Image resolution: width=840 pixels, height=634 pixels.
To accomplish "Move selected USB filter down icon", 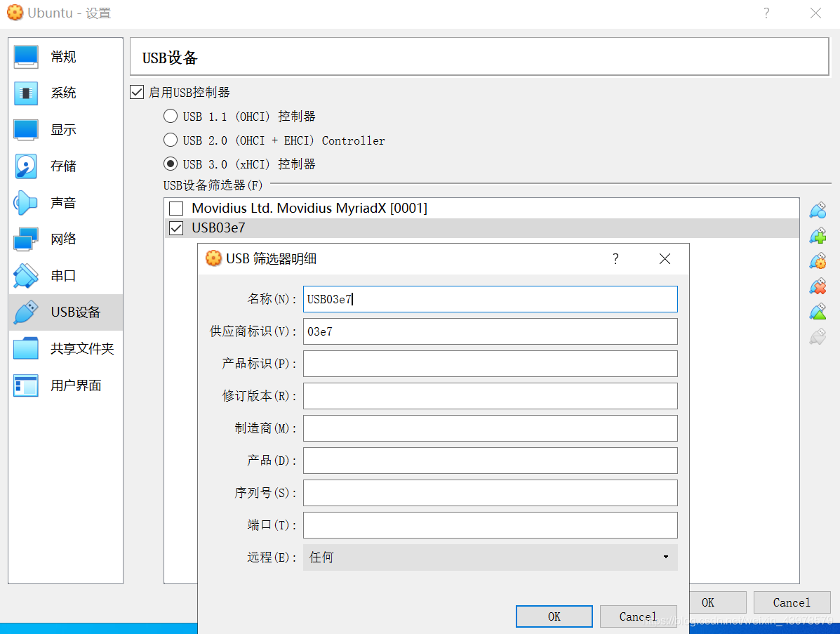I will (x=818, y=337).
